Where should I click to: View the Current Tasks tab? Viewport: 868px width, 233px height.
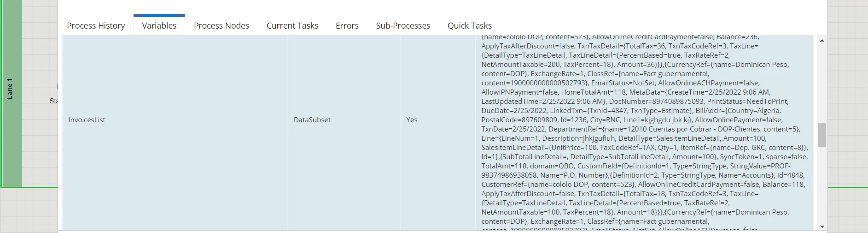[292, 25]
